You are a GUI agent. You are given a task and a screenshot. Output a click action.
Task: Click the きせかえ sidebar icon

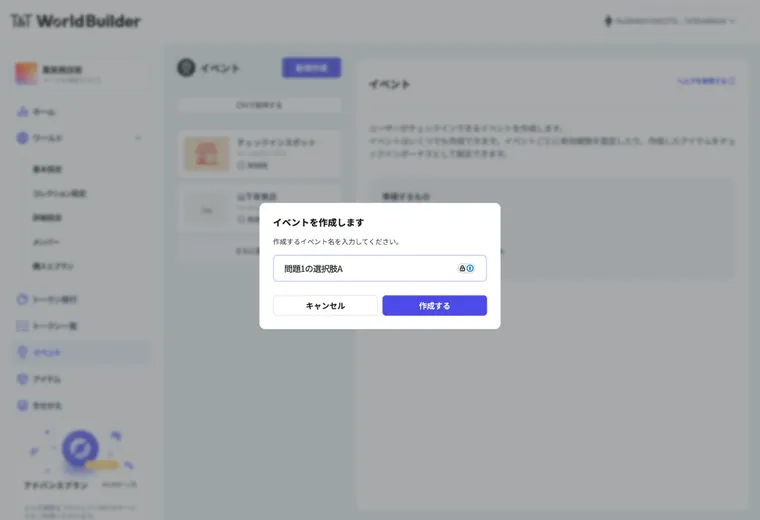pyautogui.click(x=22, y=405)
